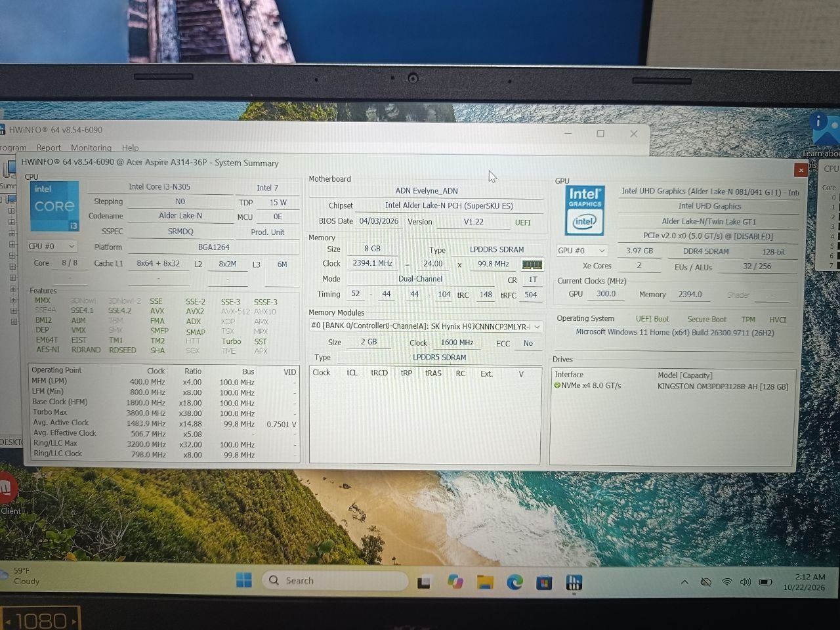Click the Intel Core i3 logo badge
The height and width of the screenshot is (630, 840).
[54, 207]
